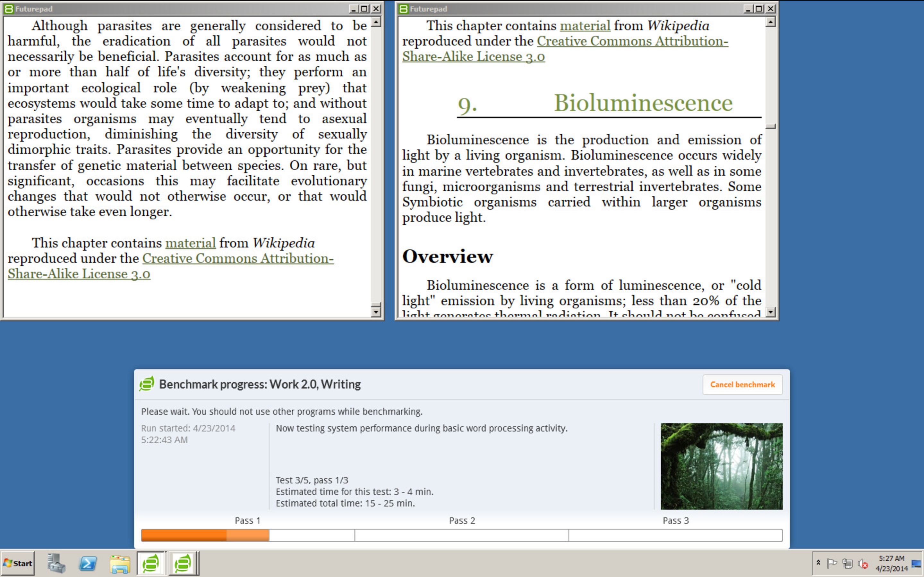Screen dimensions: 924x577
Task: Open the PowerShell taskbar icon
Action: (x=88, y=563)
